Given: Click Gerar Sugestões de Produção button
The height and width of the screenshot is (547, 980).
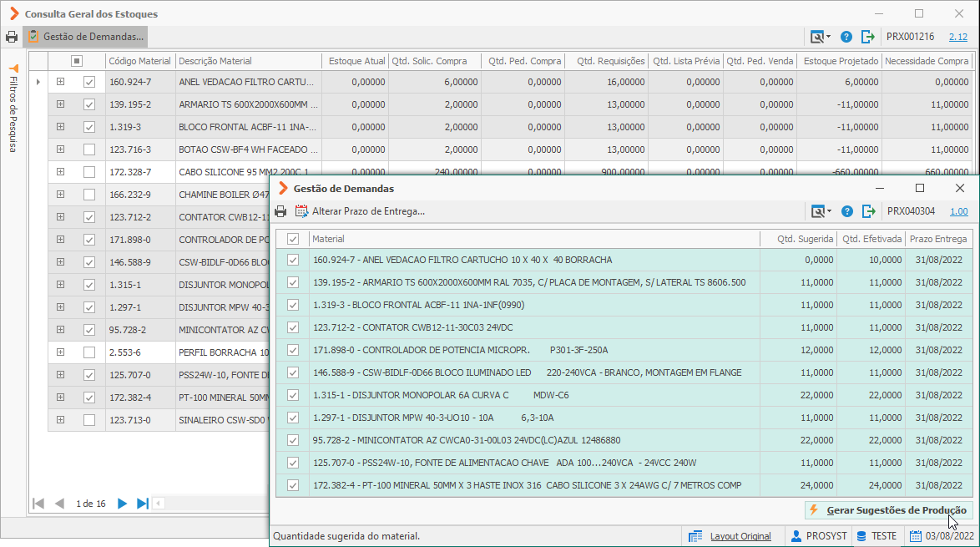Looking at the screenshot, I should tap(889, 510).
